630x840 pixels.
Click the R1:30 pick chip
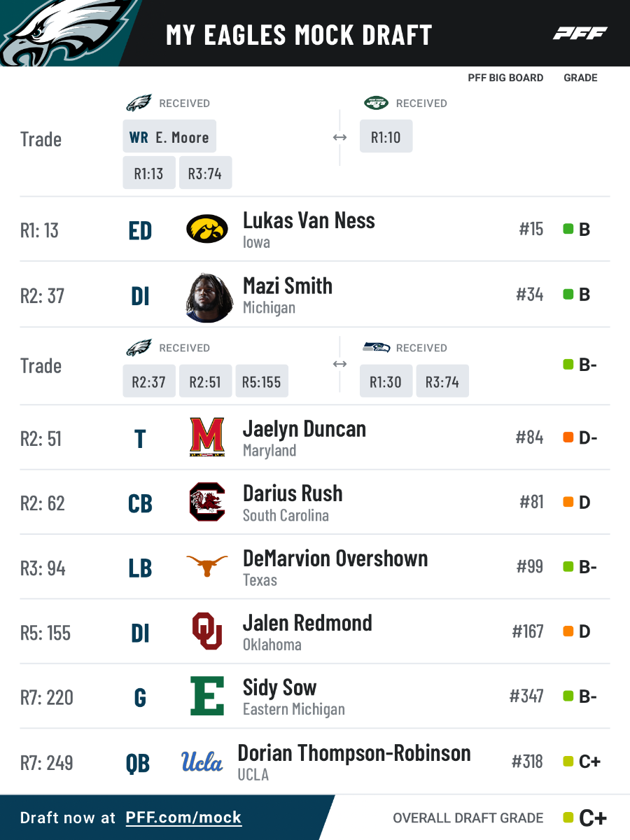[x=386, y=382]
